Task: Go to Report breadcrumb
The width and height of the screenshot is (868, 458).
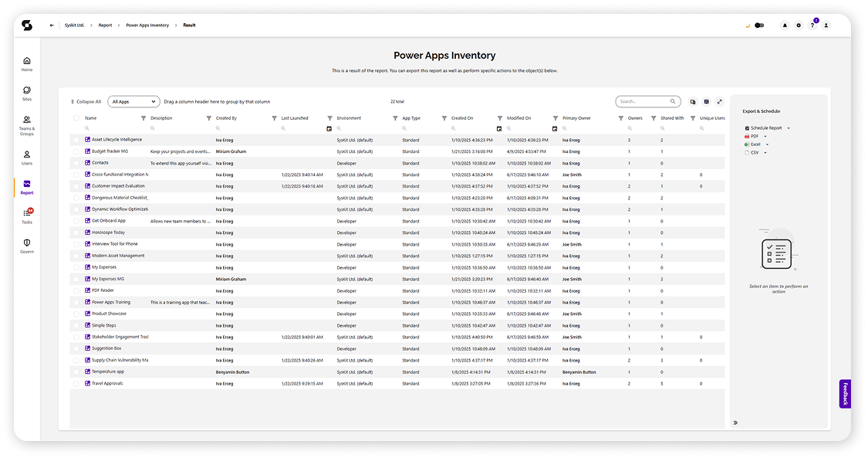Action: [105, 25]
